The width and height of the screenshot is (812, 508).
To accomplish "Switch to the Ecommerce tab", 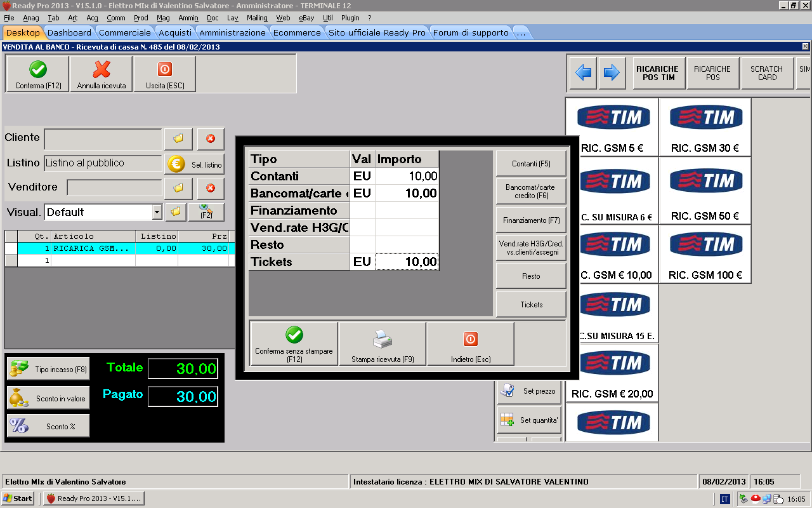I will 297,32.
